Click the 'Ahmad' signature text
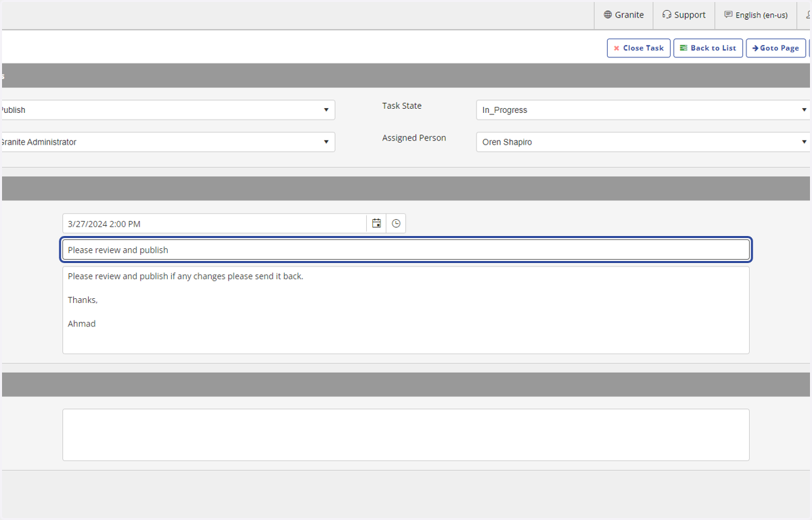The image size is (812, 520). click(x=82, y=324)
